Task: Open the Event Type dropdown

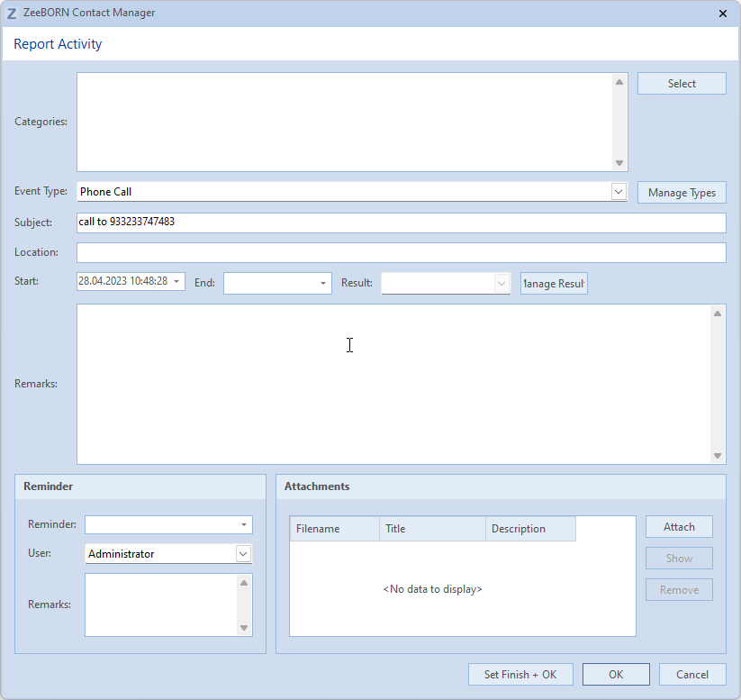Action: pos(619,192)
